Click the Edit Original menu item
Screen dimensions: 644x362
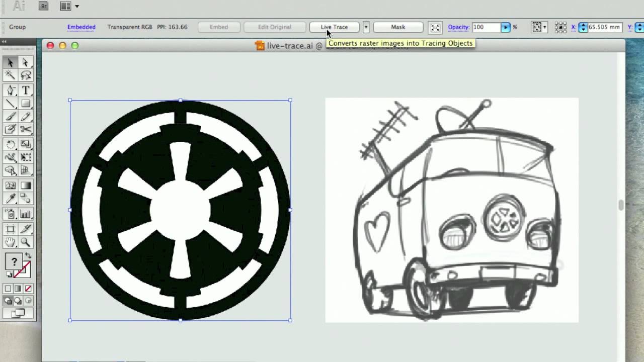coord(275,27)
